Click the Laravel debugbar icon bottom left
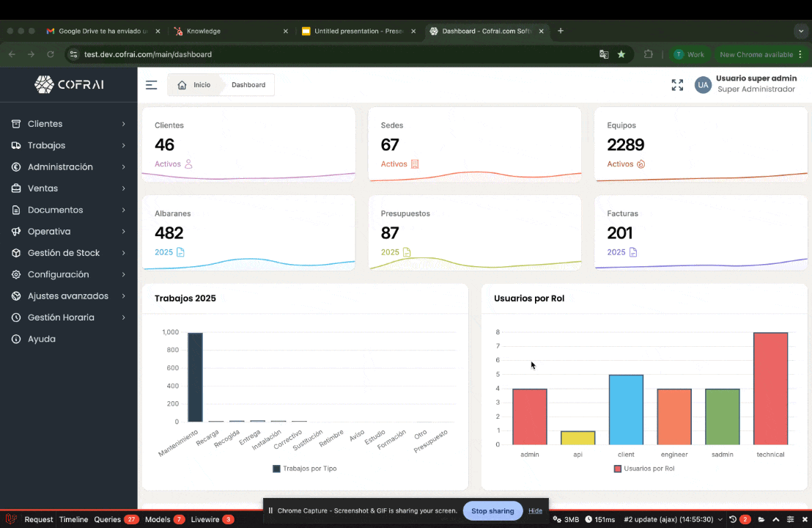 click(x=10, y=519)
